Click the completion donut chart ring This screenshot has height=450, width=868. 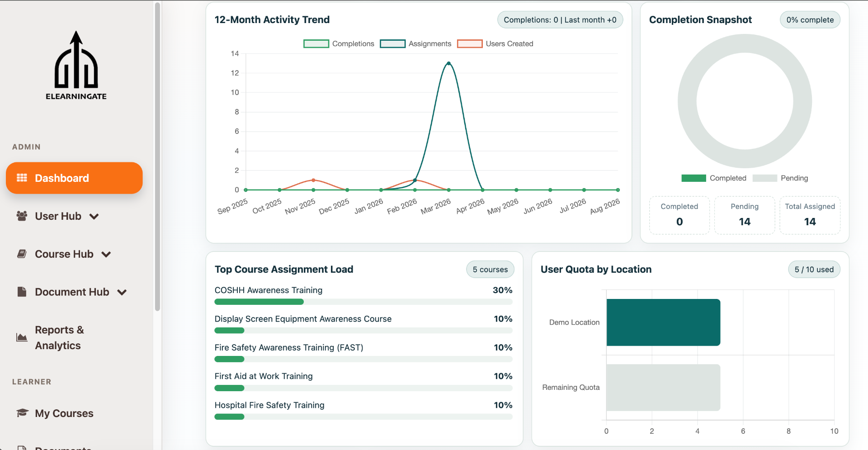point(687,101)
